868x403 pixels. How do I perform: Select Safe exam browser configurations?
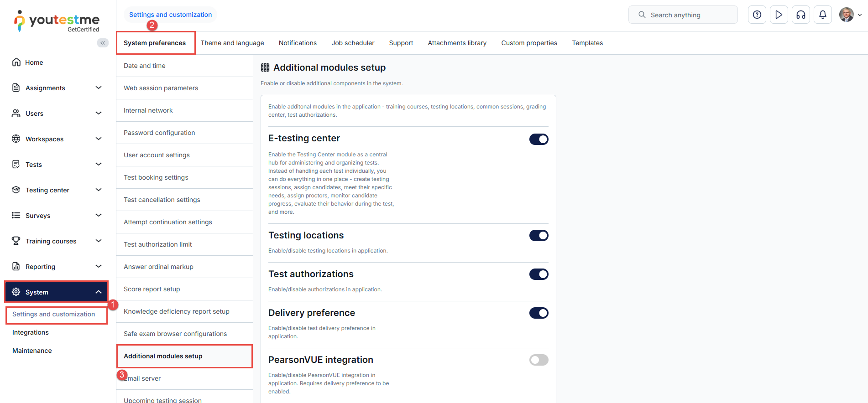[185, 334]
